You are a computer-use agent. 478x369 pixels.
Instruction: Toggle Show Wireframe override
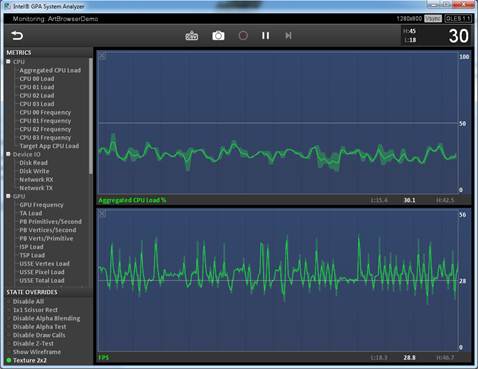[x=37, y=352]
